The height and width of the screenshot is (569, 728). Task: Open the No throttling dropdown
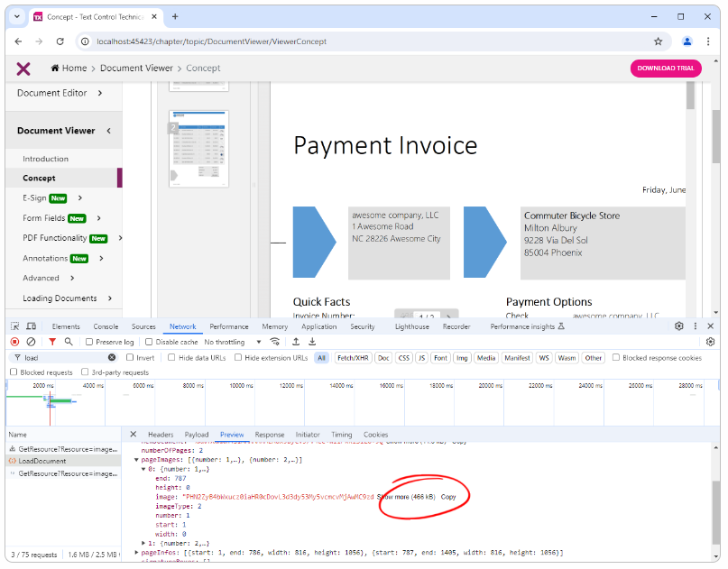(233, 342)
